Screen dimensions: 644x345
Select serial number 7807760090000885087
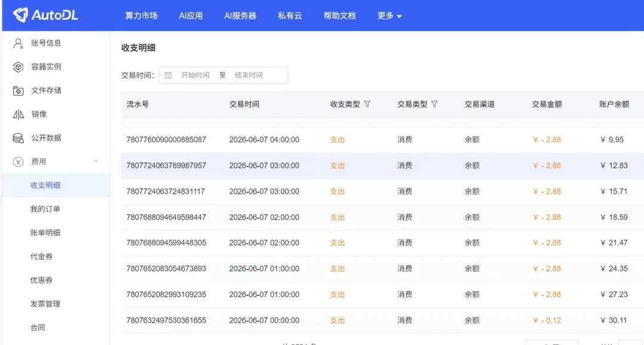166,140
